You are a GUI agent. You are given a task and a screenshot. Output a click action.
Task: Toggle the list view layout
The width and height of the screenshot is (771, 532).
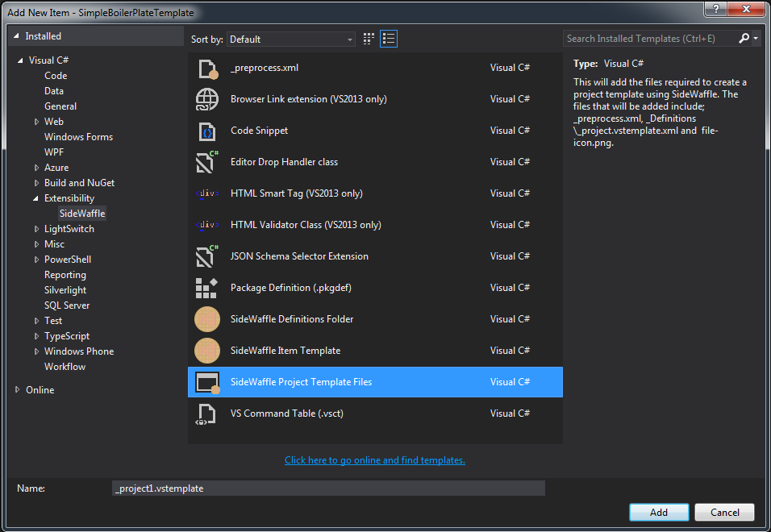tap(388, 39)
